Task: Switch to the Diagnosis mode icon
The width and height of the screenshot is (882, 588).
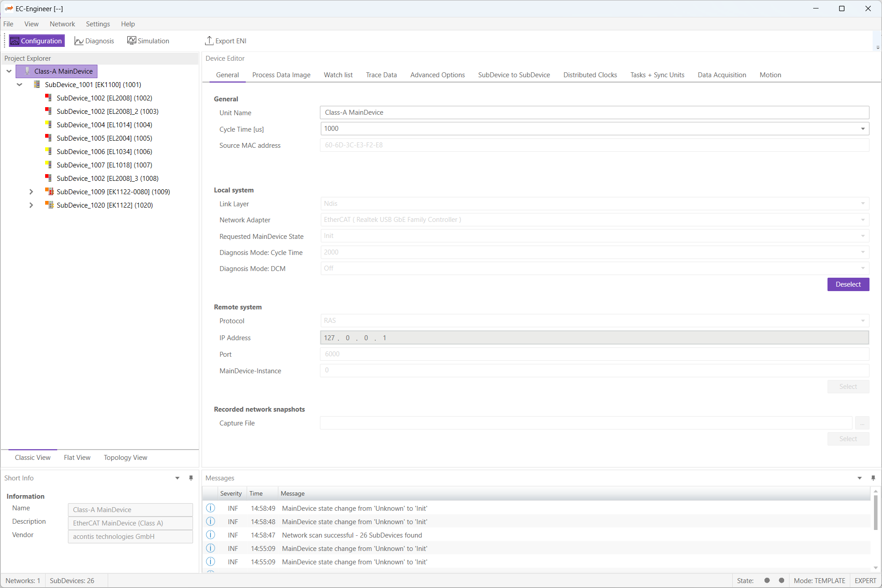Action: pos(94,41)
